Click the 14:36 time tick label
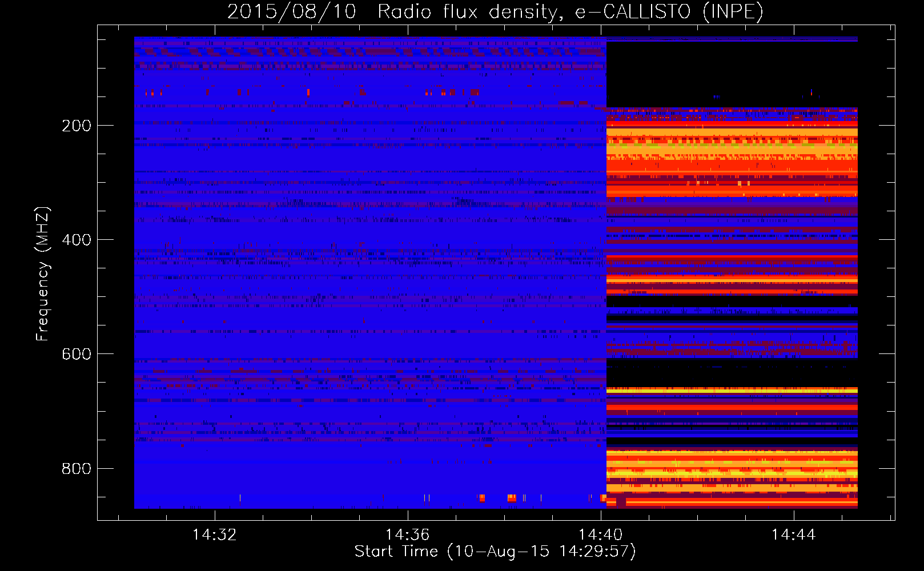 (x=407, y=534)
